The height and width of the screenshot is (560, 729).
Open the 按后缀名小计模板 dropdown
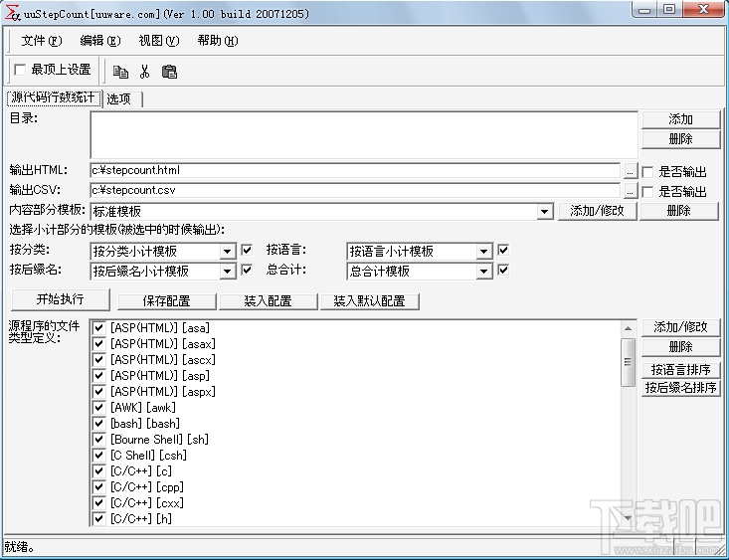(x=227, y=272)
